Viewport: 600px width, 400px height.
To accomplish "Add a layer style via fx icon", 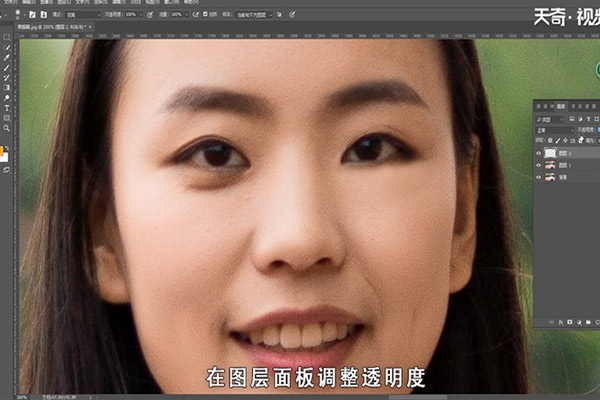I will [x=561, y=322].
